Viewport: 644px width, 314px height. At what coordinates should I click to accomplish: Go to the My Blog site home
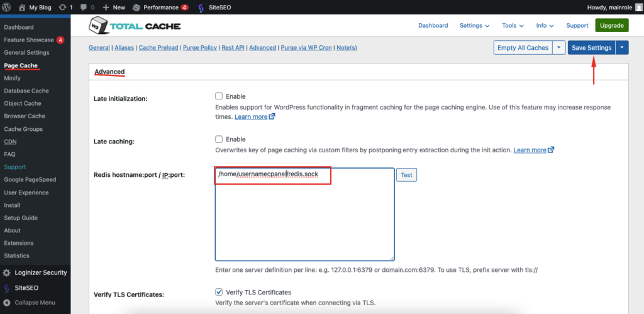pos(35,8)
